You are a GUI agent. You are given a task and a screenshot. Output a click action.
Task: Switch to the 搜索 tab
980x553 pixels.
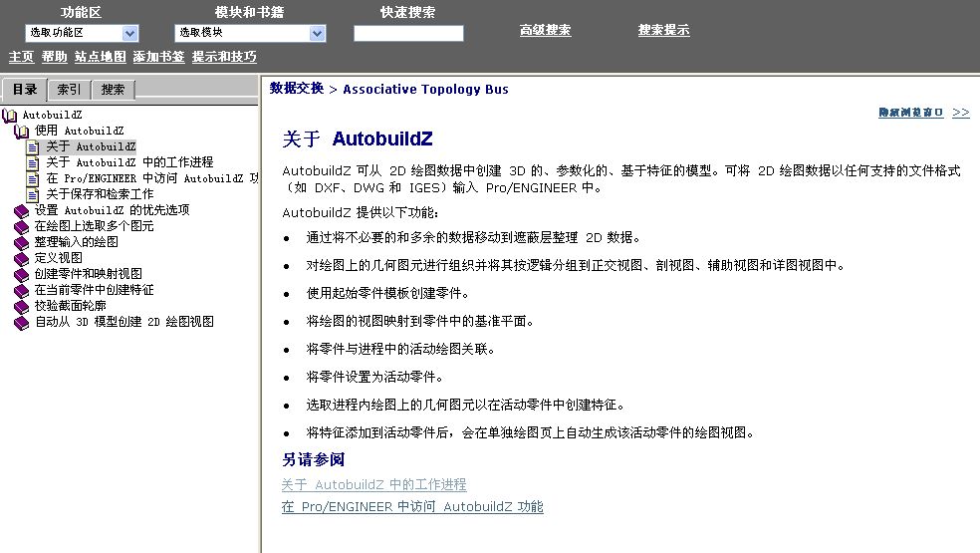[113, 90]
